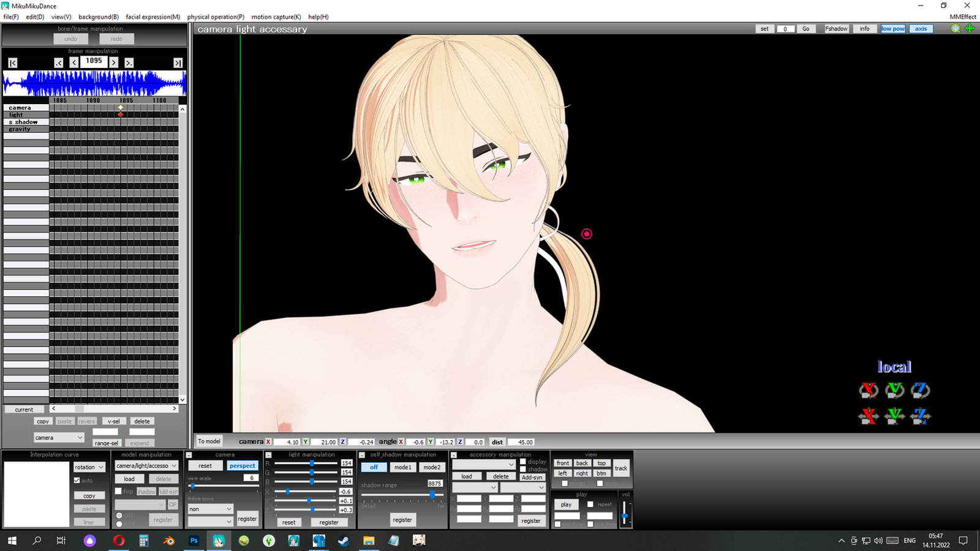Collapse the light manipulation panel with its minus icon
980x551 pixels.
[268, 455]
